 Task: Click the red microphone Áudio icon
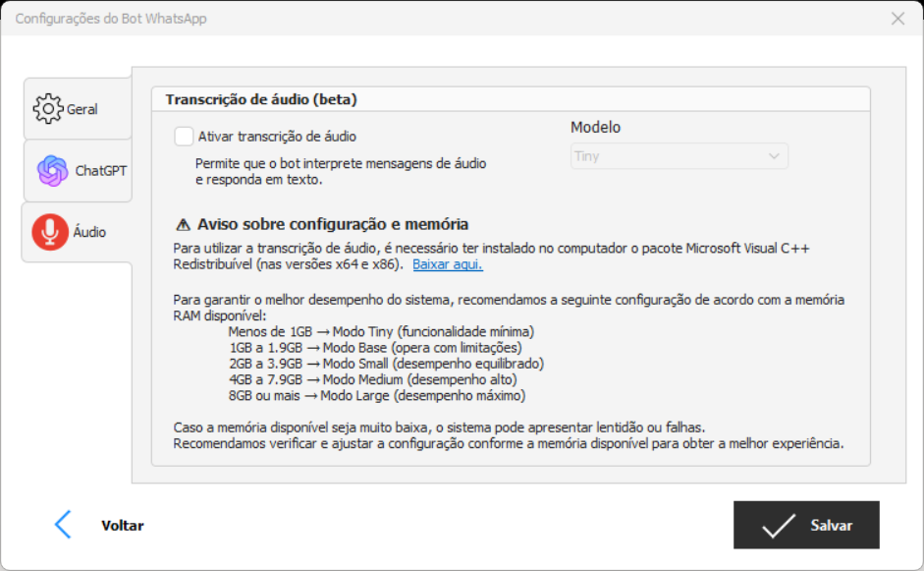(49, 232)
